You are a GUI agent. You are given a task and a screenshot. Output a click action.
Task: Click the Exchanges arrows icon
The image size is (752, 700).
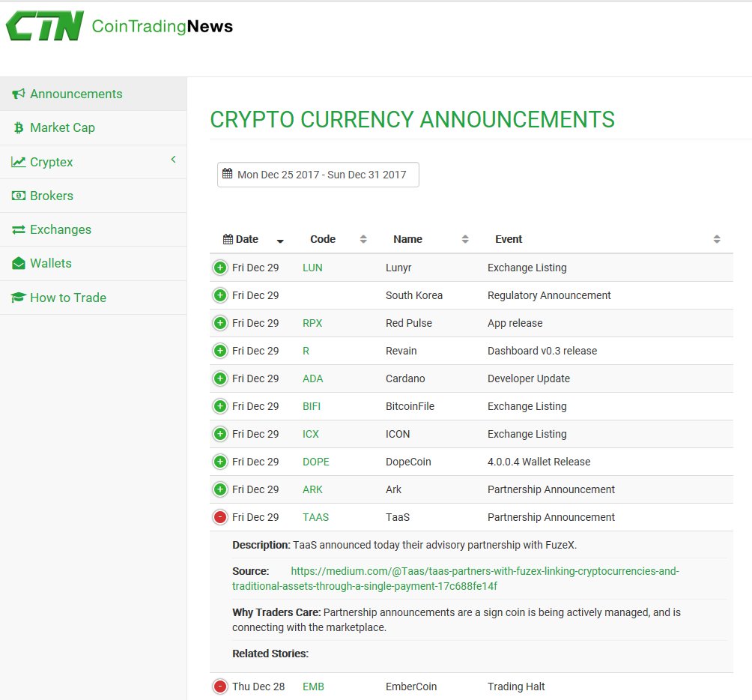(18, 230)
